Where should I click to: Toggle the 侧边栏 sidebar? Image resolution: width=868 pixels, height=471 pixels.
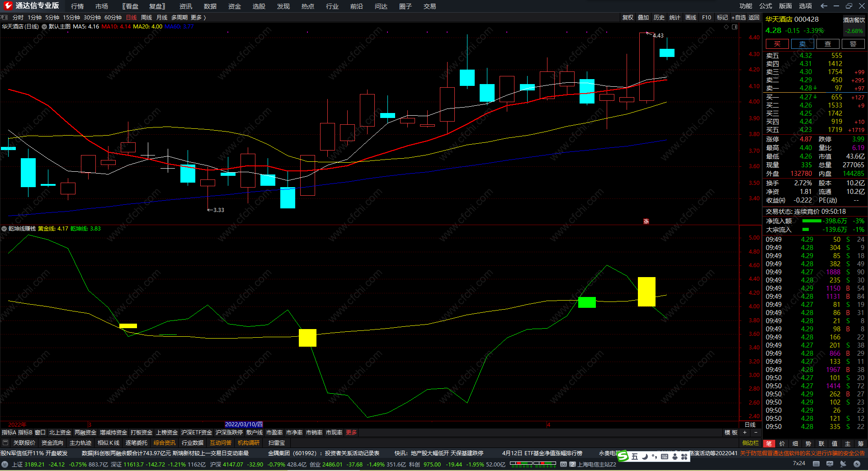tap(750, 443)
